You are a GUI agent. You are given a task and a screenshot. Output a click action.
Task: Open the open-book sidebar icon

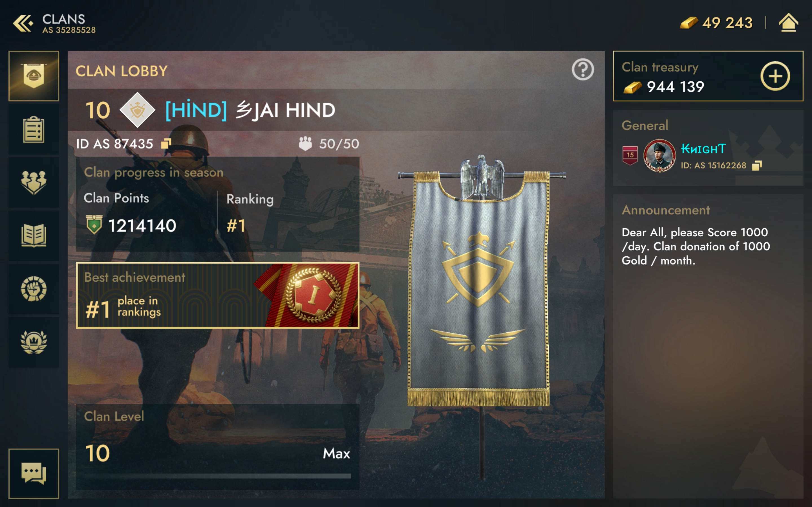[x=34, y=236]
